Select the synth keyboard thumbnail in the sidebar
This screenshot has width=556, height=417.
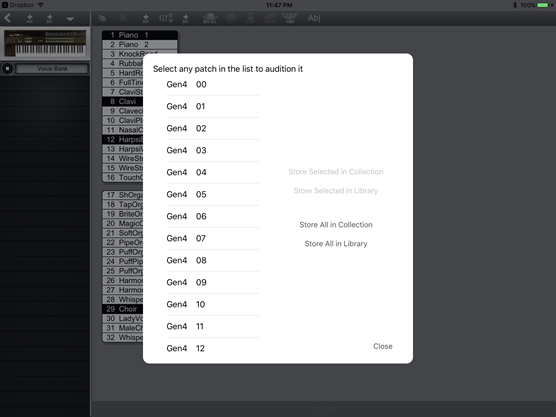(x=45, y=43)
